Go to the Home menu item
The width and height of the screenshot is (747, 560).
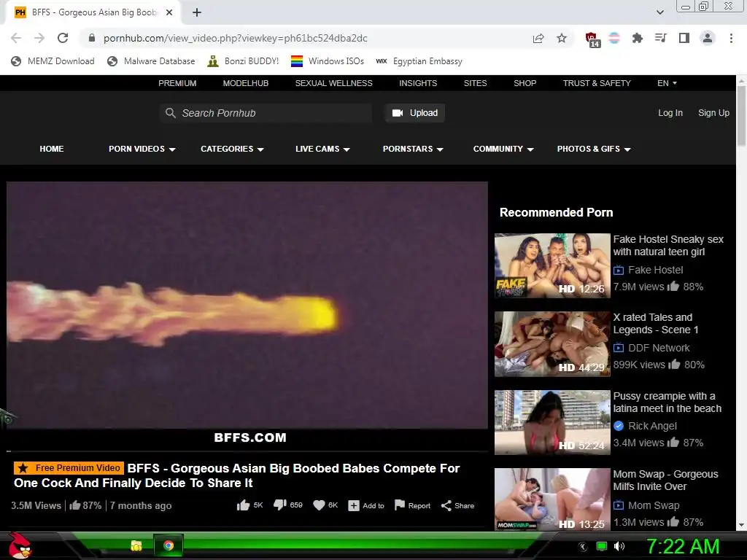click(x=52, y=149)
